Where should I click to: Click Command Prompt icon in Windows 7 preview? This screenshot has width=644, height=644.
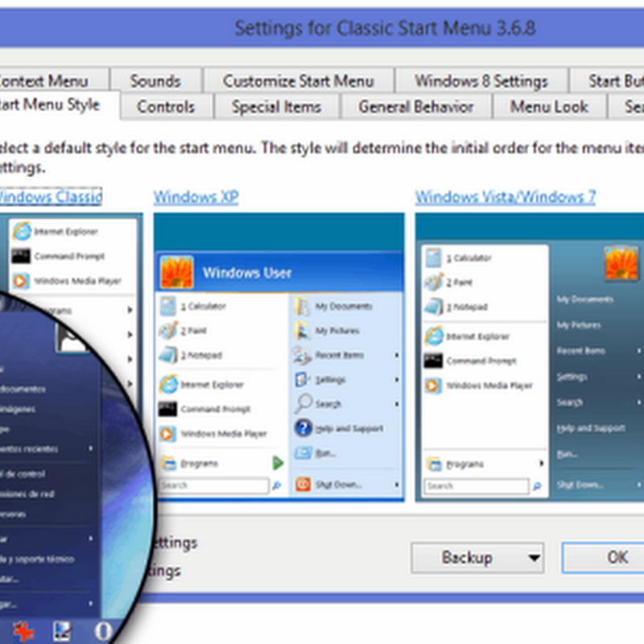[434, 361]
